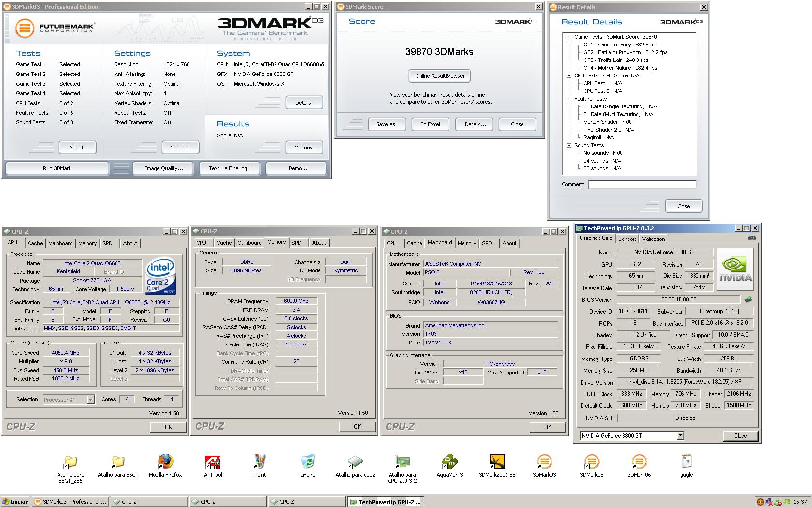Click the Run 3DMark button

point(57,168)
